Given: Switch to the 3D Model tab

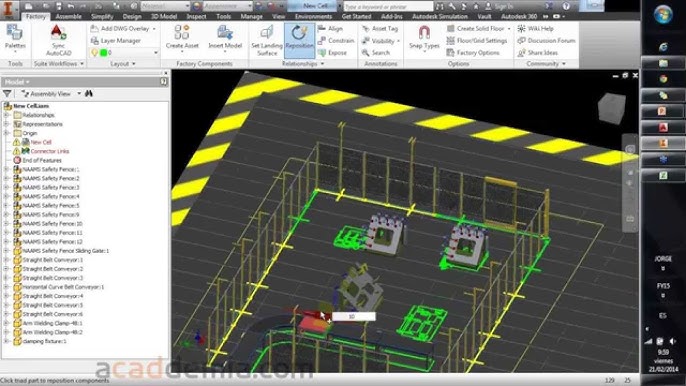Looking at the screenshot, I should (x=164, y=17).
